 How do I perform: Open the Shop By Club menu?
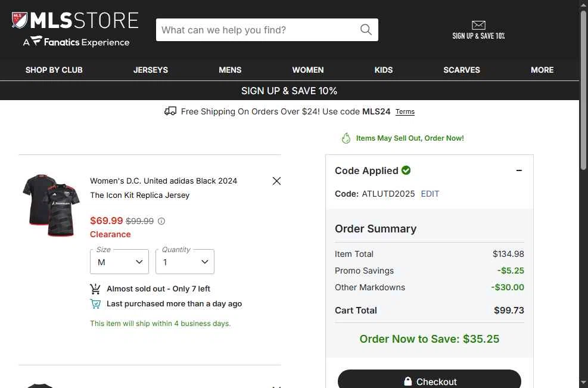point(54,70)
